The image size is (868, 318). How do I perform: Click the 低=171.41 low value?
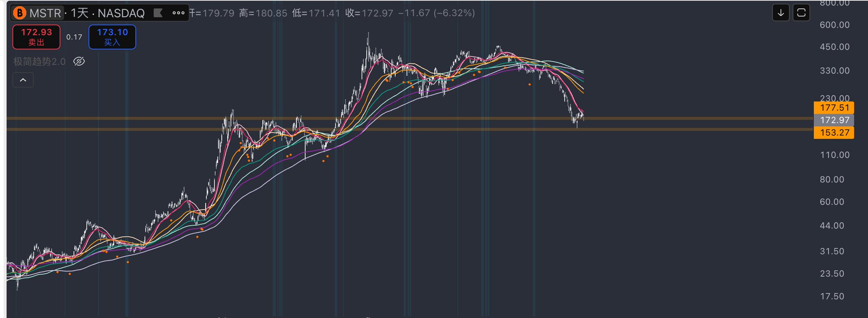[x=316, y=13]
